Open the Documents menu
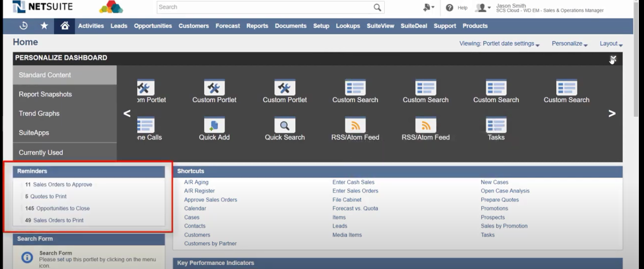Screen dimensions: 644x269 pos(291,26)
